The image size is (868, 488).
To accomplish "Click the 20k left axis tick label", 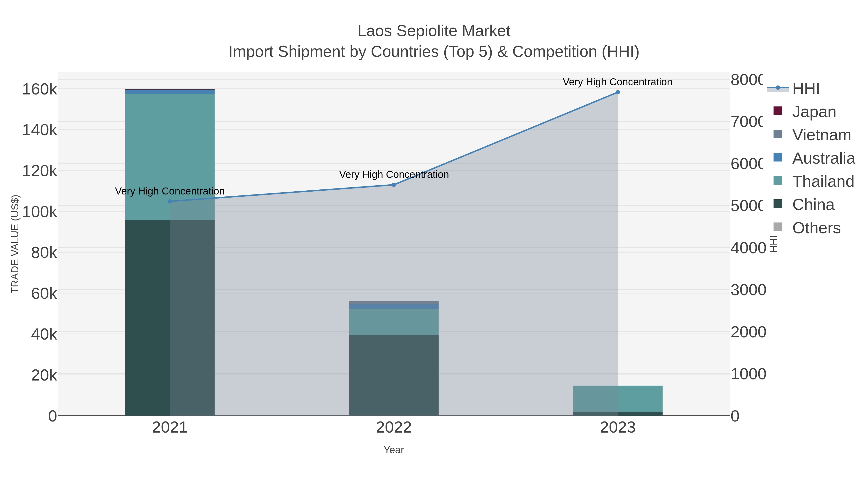I will [44, 375].
